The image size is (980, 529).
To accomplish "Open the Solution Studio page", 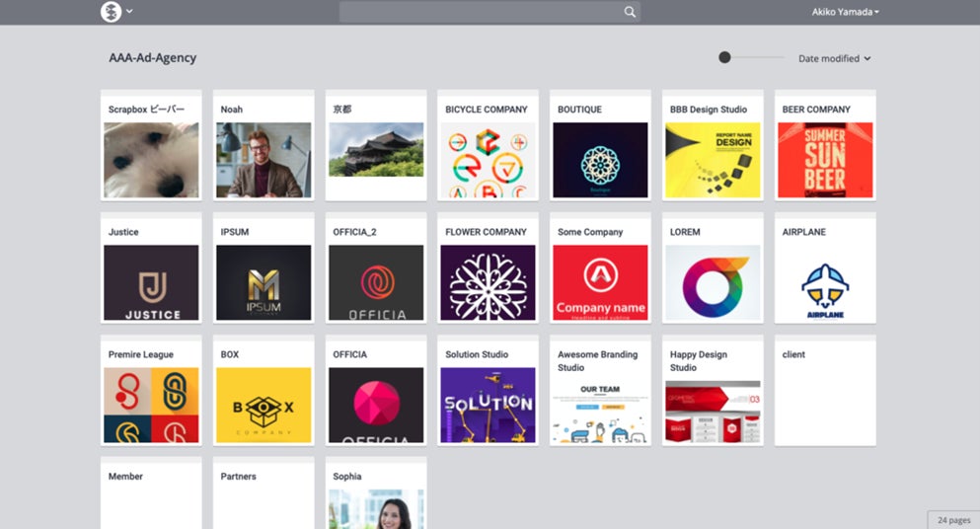I will tap(488, 390).
